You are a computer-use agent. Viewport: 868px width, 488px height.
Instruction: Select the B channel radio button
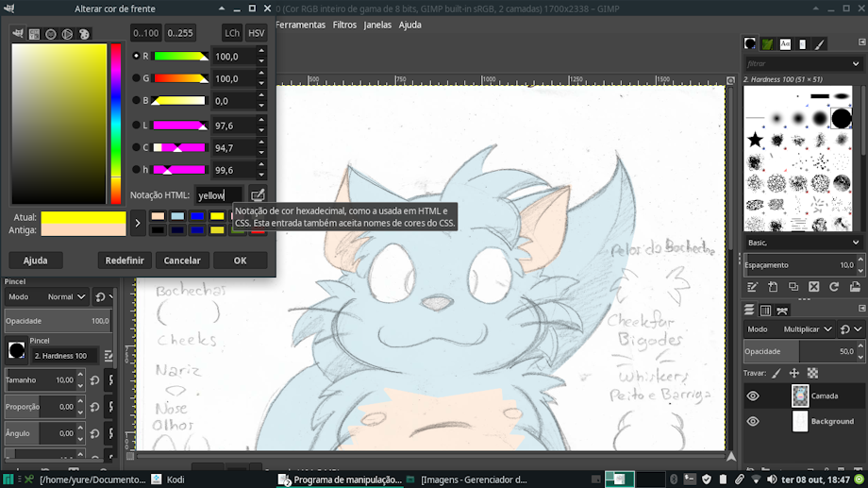click(136, 100)
